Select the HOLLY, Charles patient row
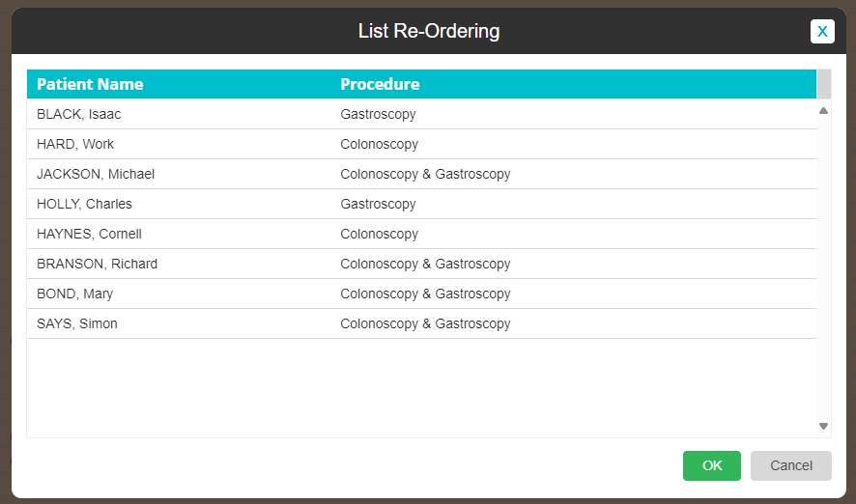Screen dimensions: 856x504 pyautogui.click(x=421, y=204)
